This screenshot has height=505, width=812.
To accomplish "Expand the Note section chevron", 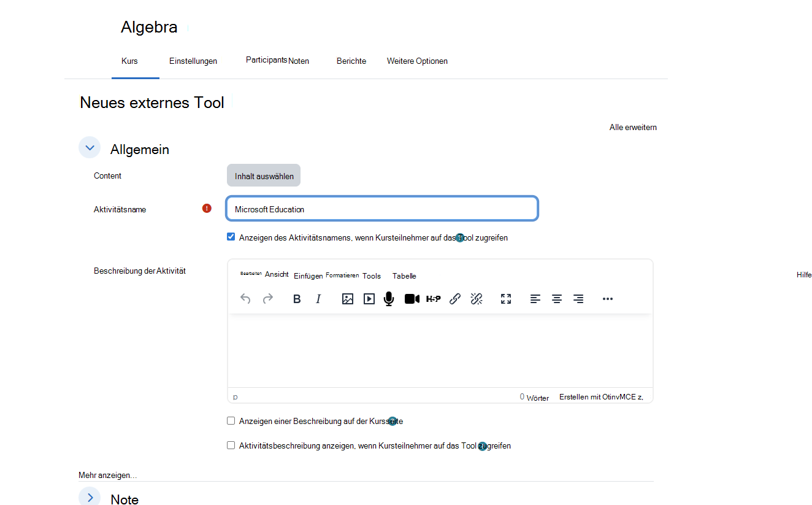I will click(x=90, y=496).
